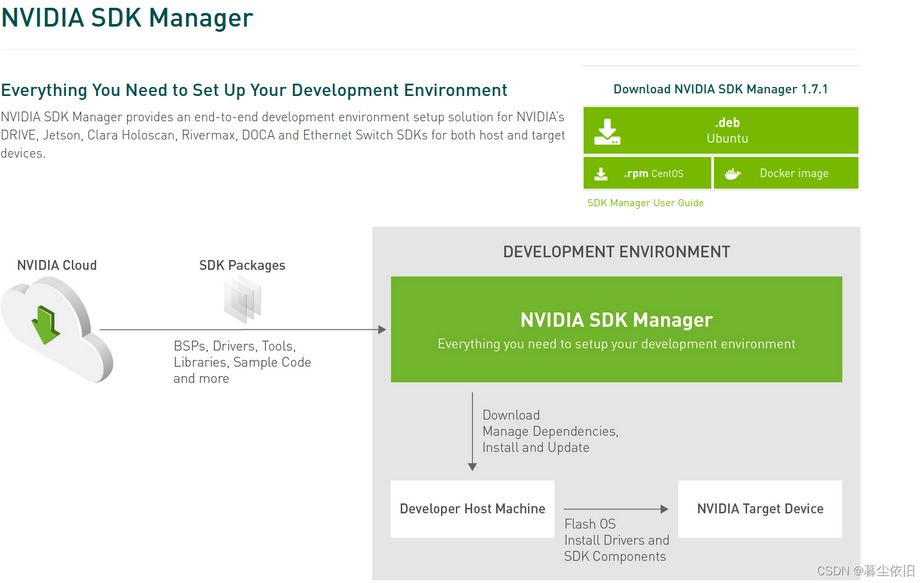Image resolution: width=924 pixels, height=583 pixels.
Task: Click the 'Flash OS' text
Action: point(590,524)
